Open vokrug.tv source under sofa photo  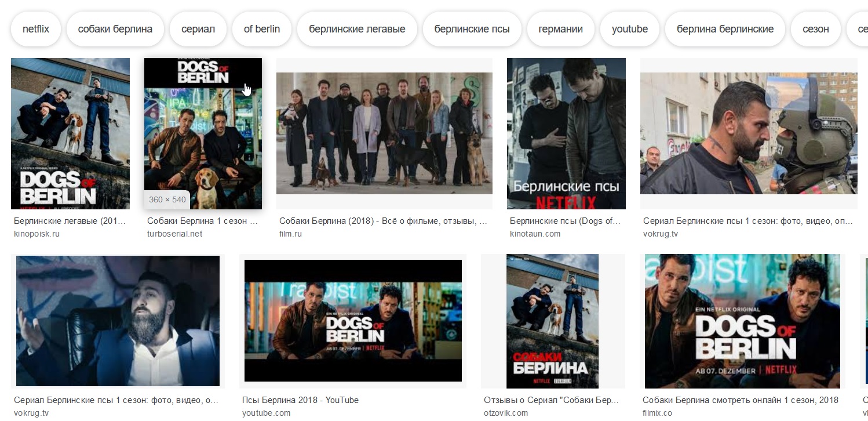(x=31, y=413)
